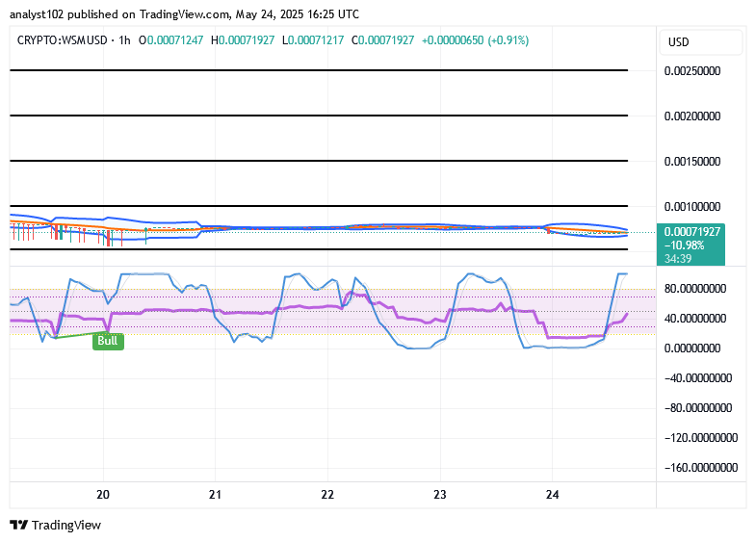Image resolution: width=756 pixels, height=542 pixels.
Task: Click the 0.00100000 price axis label
Action: [x=692, y=206]
